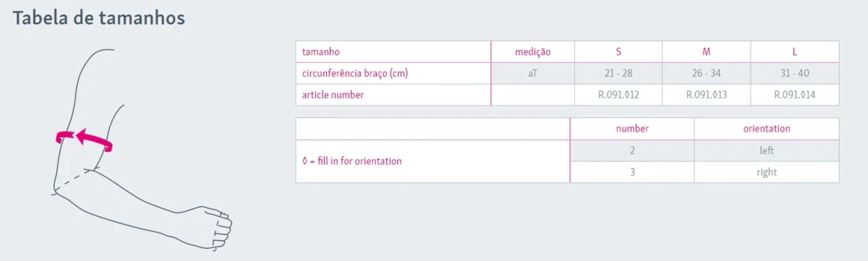Click the pink measurement arrow on arm

pos(85,139)
